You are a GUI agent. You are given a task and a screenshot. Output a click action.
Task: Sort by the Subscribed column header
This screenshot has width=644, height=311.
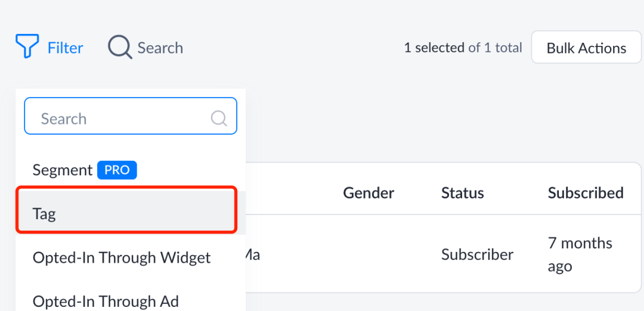(x=586, y=192)
